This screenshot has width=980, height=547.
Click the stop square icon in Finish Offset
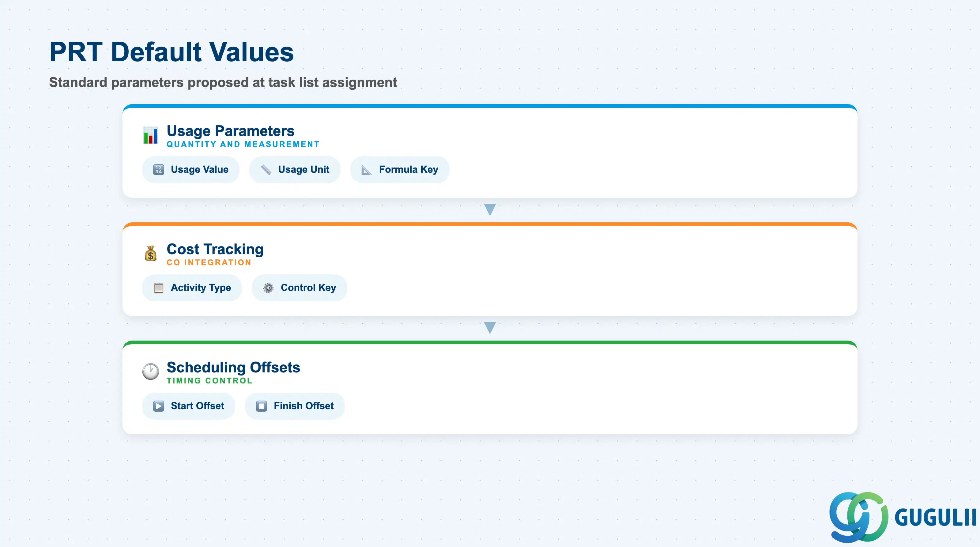[262, 406]
